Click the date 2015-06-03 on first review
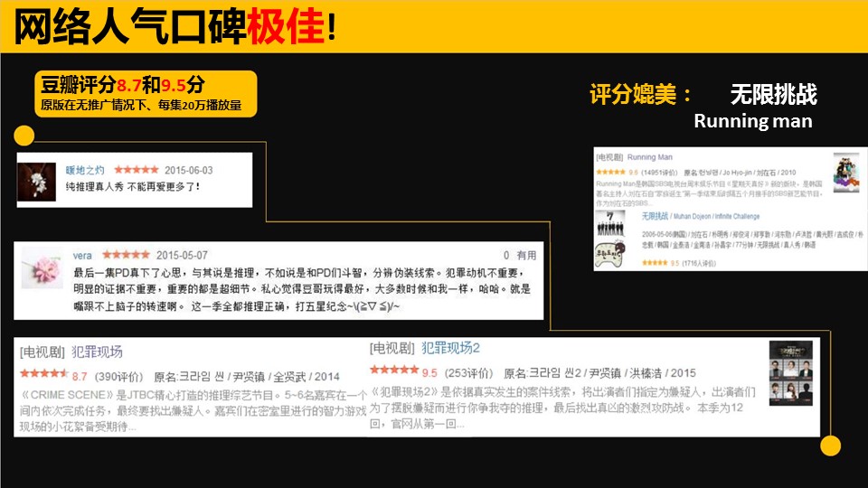Screen dimensions: 868x488 (x=188, y=170)
